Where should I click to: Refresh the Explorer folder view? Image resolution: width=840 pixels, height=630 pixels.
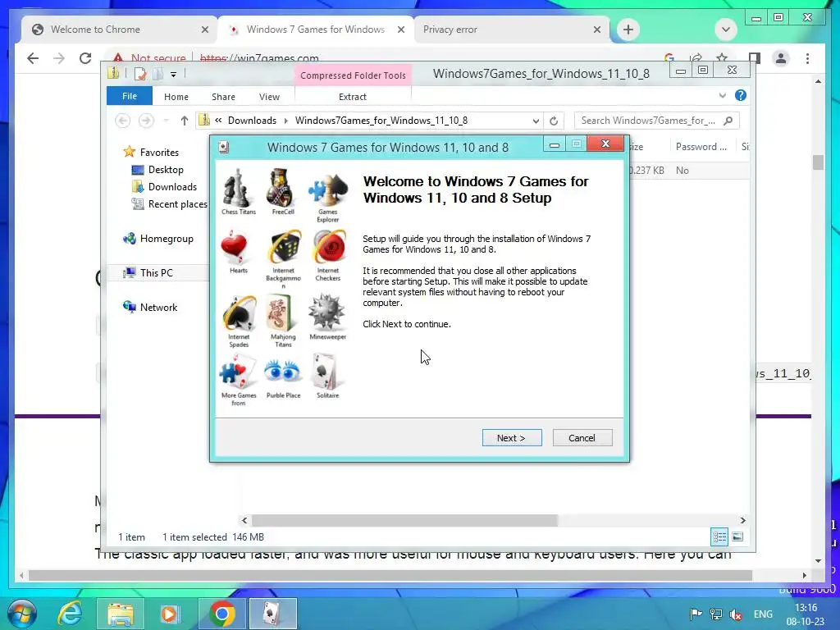pyautogui.click(x=554, y=121)
